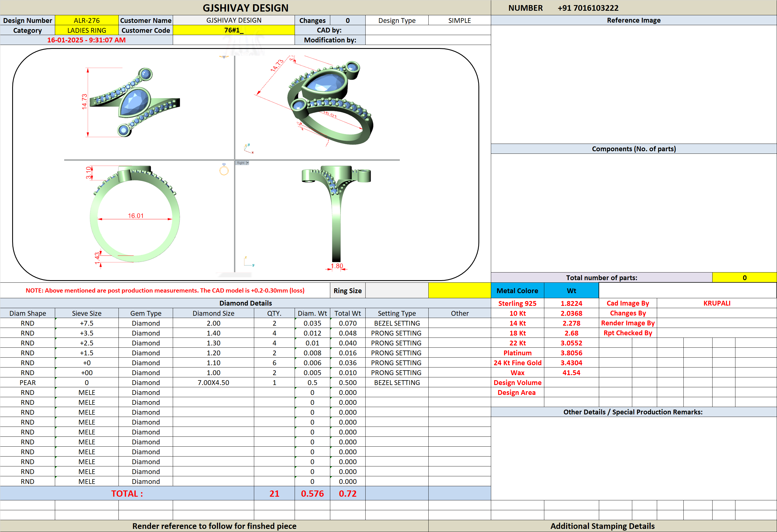Image resolution: width=777 pixels, height=532 pixels.
Task: Select the PEAR diamond shape cell
Action: 27,383
